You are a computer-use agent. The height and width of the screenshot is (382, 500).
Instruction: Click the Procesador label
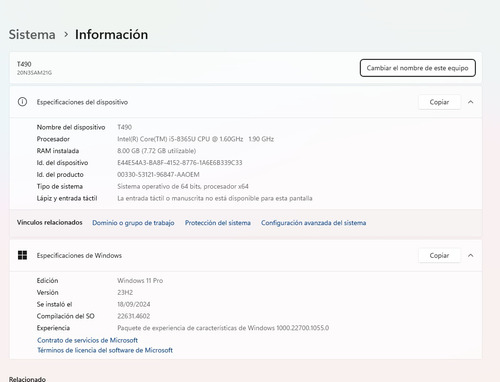[x=53, y=139]
